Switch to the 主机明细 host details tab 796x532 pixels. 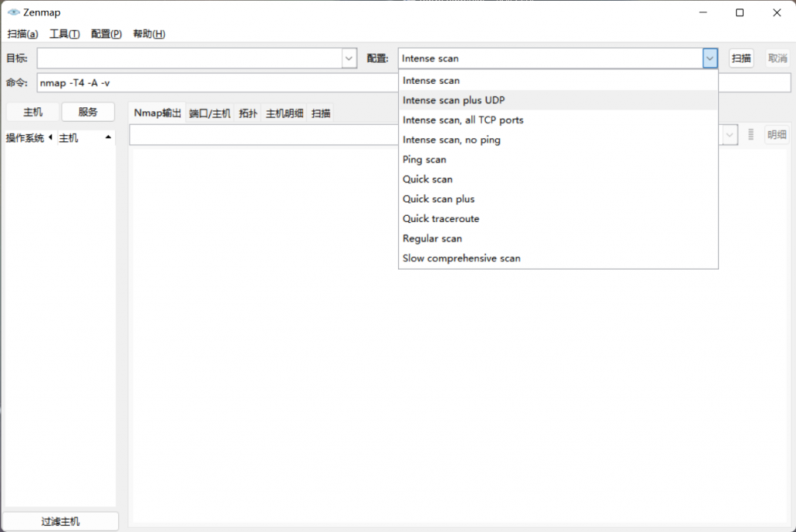pos(285,113)
